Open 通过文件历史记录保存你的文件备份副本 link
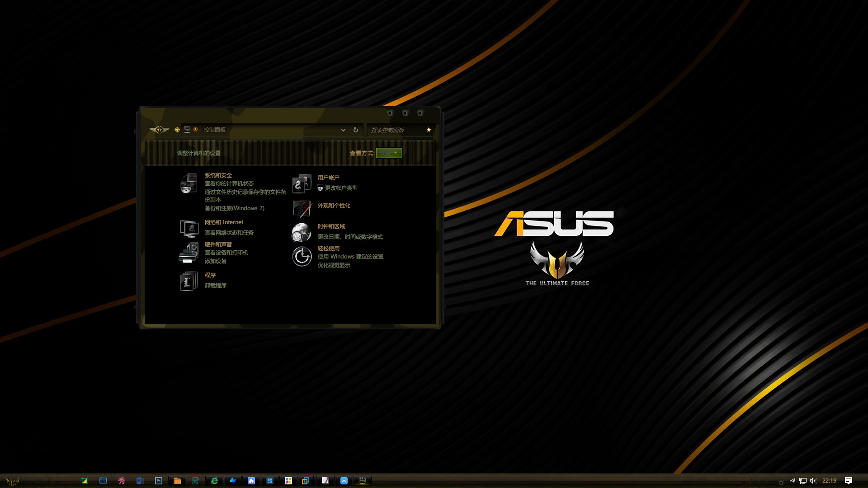The image size is (868, 488). click(x=245, y=196)
